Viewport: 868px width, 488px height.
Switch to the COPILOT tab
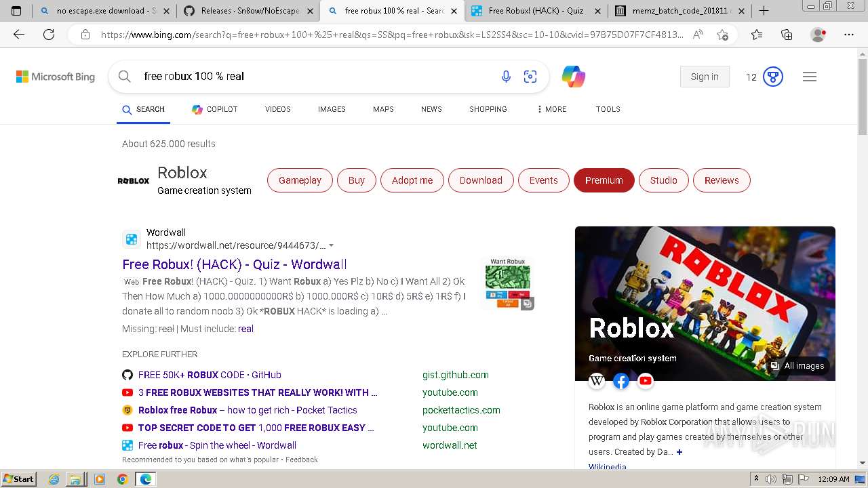(x=215, y=109)
